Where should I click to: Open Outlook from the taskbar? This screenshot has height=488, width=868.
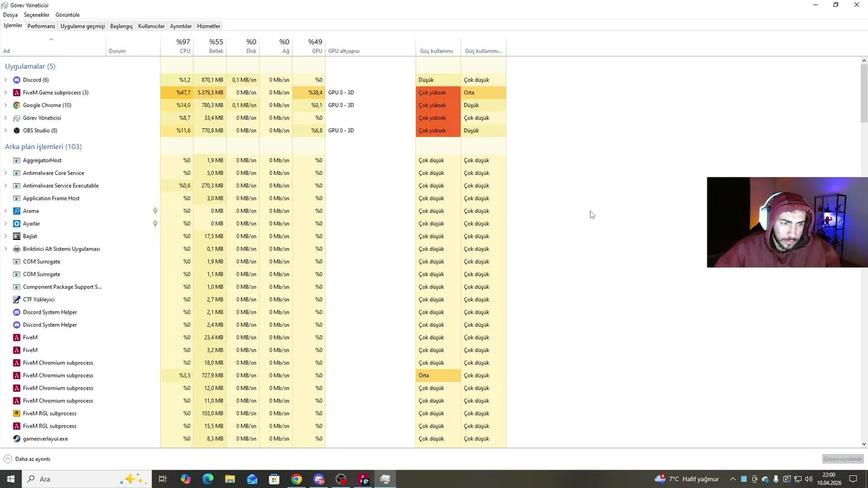(252, 479)
